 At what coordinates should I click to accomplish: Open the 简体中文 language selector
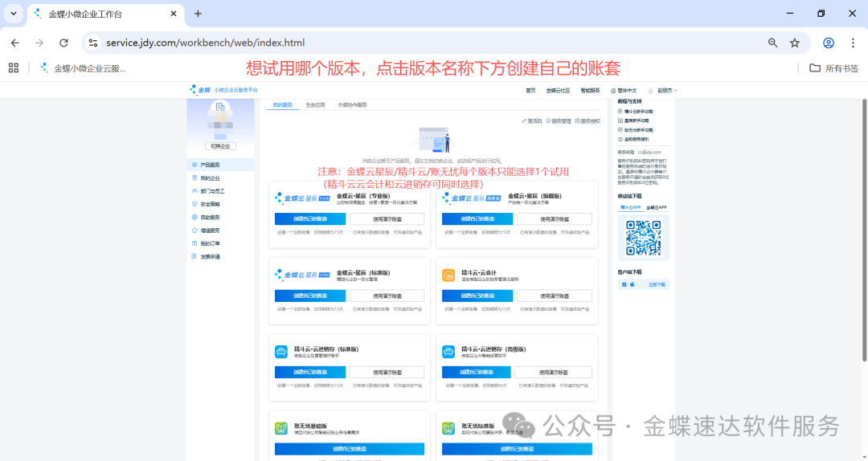[x=625, y=91]
